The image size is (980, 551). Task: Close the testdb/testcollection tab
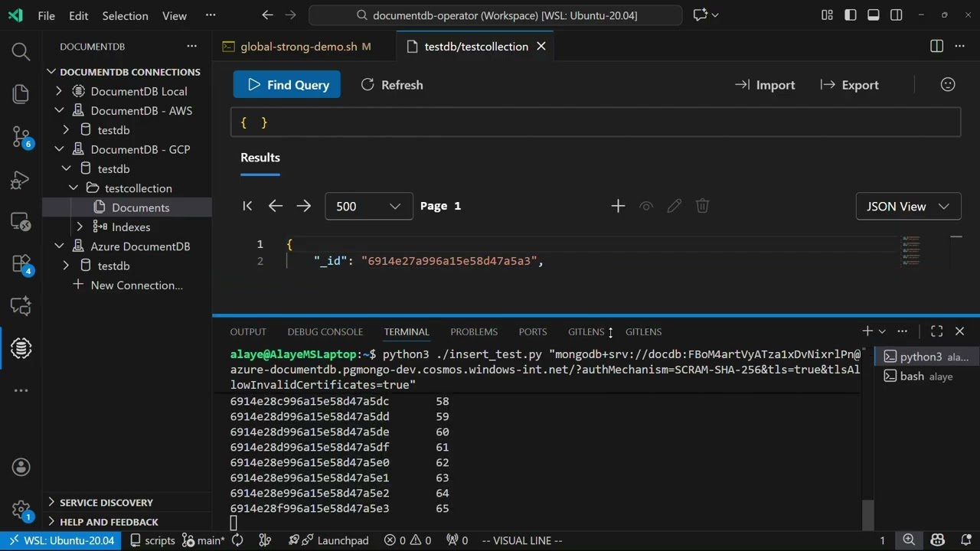(541, 47)
